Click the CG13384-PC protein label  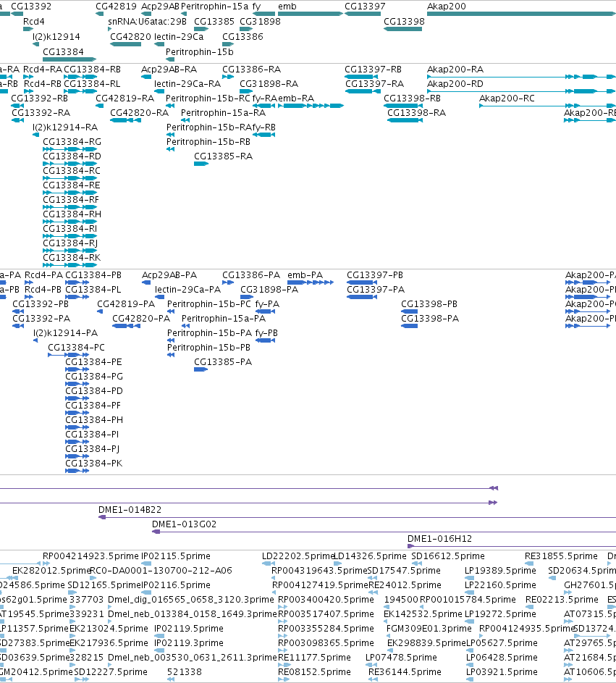point(76,347)
